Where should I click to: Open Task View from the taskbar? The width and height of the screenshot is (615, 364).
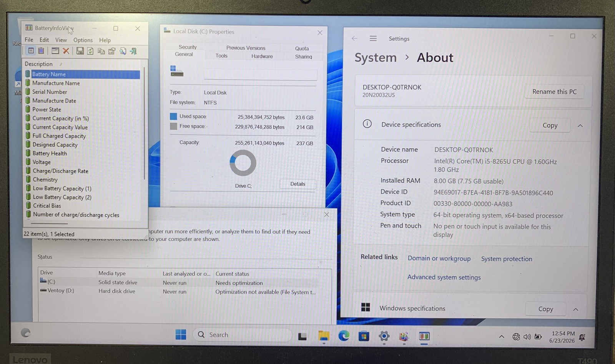(303, 336)
